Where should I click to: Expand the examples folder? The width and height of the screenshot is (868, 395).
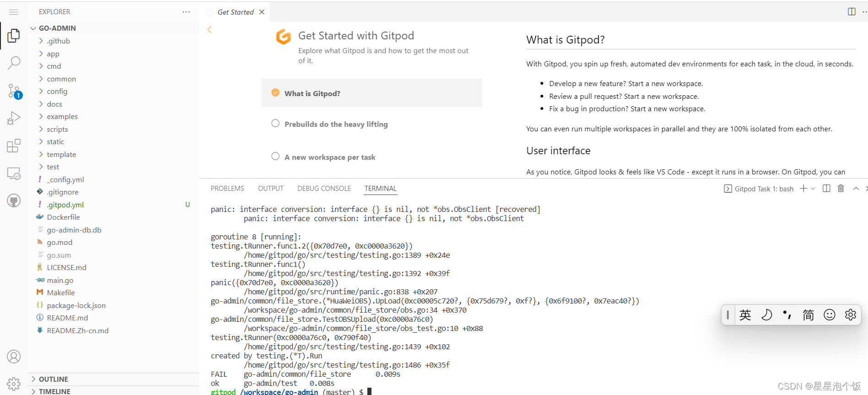click(x=113, y=116)
